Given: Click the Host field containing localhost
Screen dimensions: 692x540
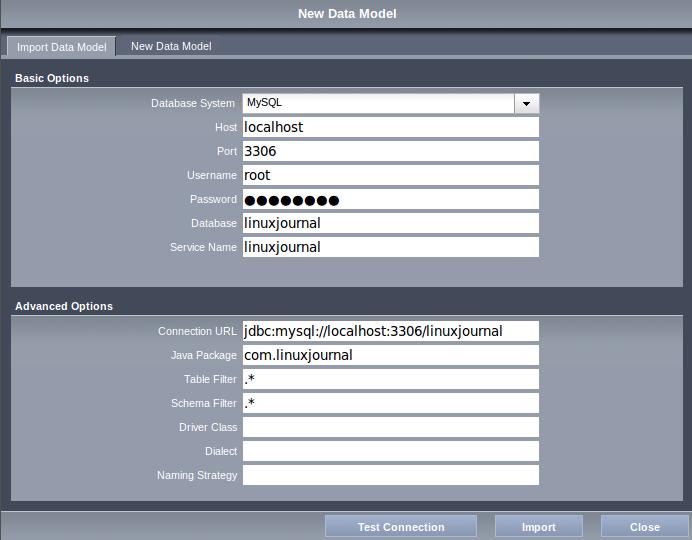Looking at the screenshot, I should pos(390,127).
